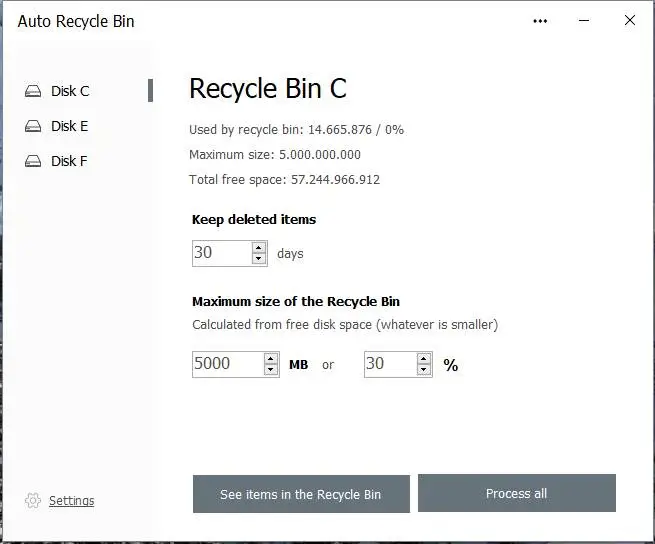Increase the keep deleted items days
Screen dimensions: 655x544
pyautogui.click(x=259, y=247)
